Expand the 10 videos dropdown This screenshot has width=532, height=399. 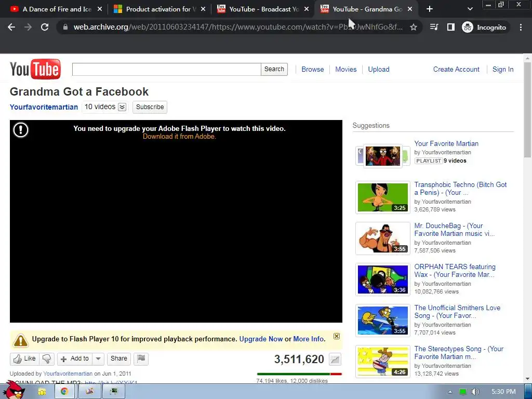(122, 107)
